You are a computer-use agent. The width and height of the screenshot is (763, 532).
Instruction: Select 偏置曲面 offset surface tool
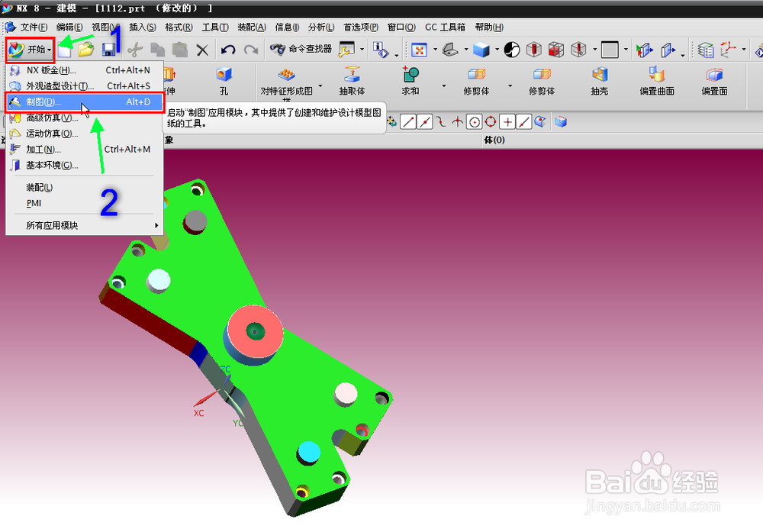657,81
